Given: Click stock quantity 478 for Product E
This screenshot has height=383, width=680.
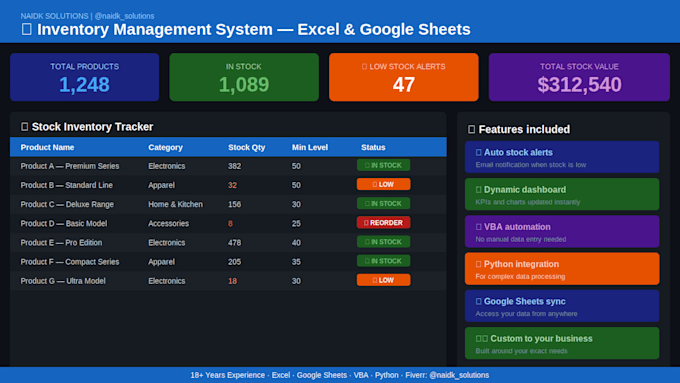Looking at the screenshot, I should coord(235,242).
